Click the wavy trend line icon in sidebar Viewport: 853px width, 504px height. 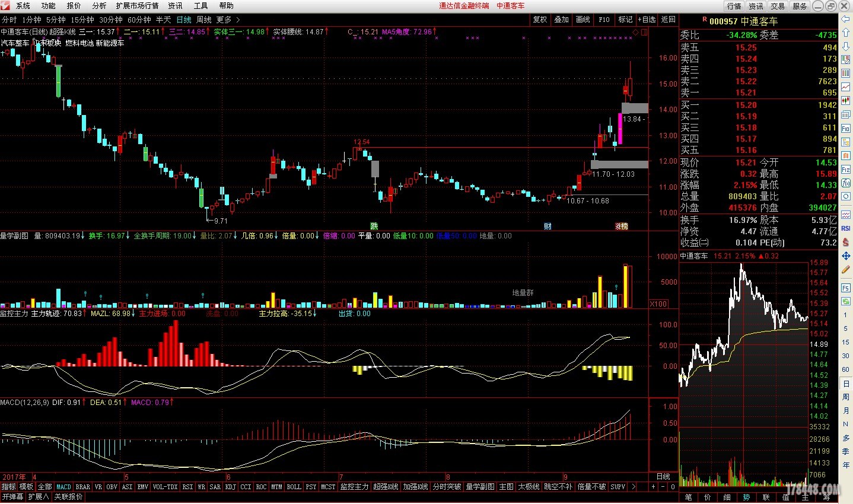coord(846,214)
